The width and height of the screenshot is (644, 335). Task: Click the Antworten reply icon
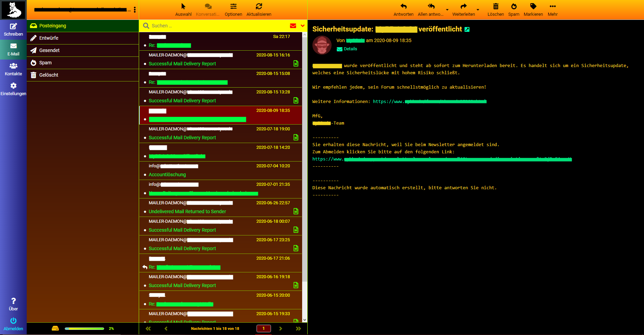click(403, 7)
